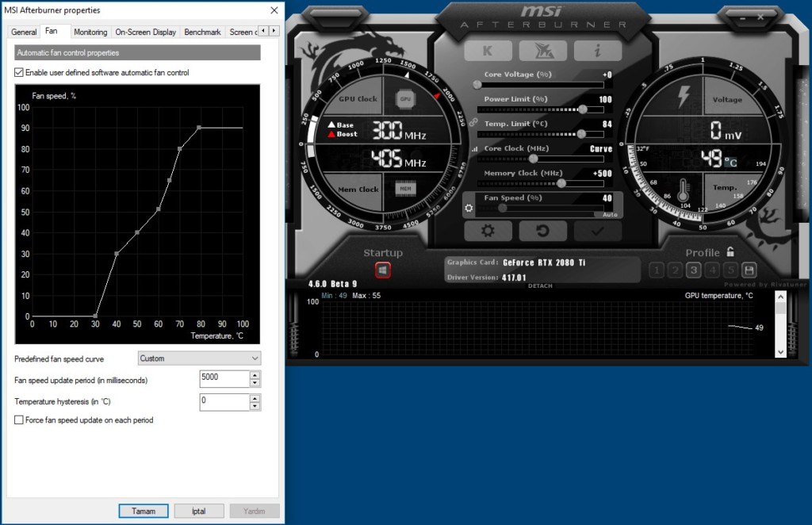
Task: Save profile with the floppy disk icon
Action: coord(749,270)
